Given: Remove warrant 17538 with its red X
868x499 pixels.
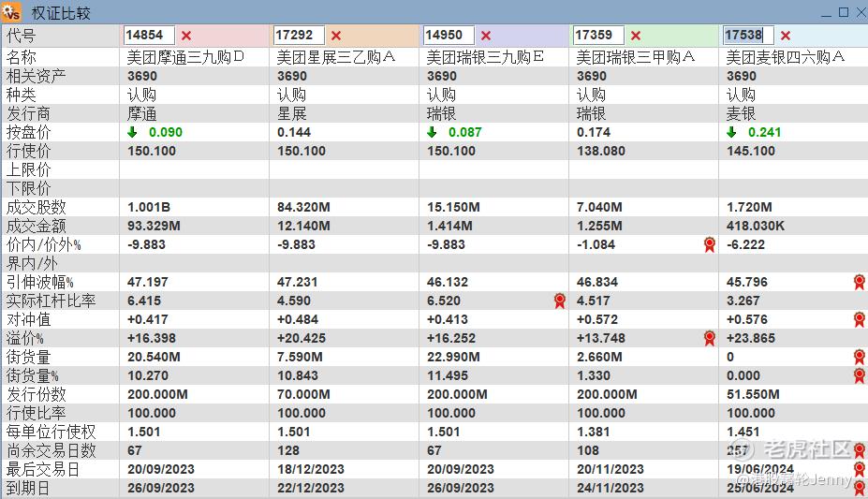Looking at the screenshot, I should 786,36.
